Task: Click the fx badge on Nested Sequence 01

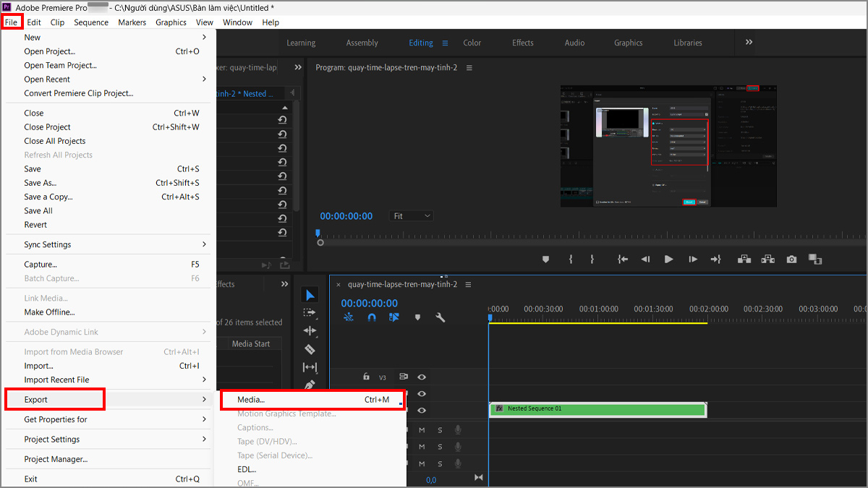Action: 499,408
